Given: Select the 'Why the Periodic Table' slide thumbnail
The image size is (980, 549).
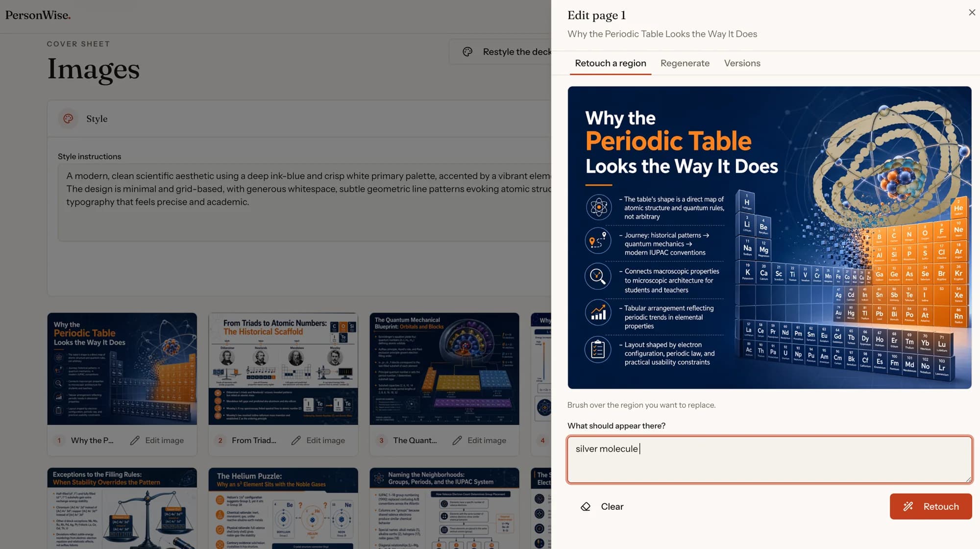Looking at the screenshot, I should point(122,369).
